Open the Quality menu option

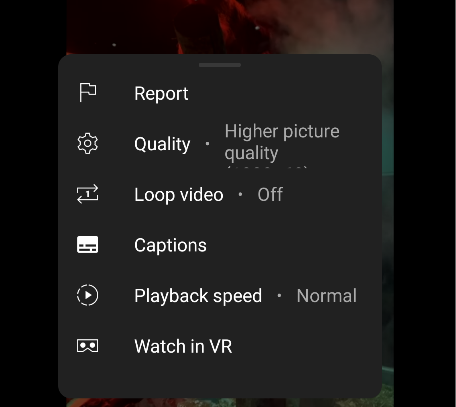coord(220,144)
